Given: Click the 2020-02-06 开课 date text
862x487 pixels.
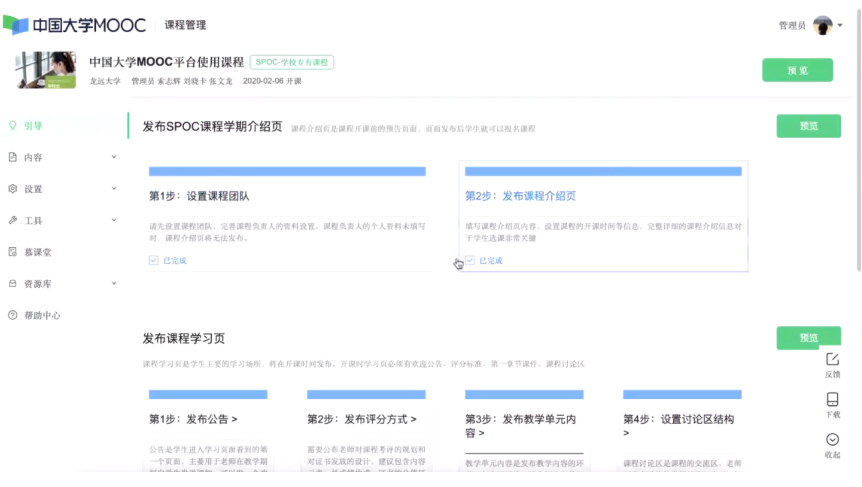Looking at the screenshot, I should (x=272, y=81).
